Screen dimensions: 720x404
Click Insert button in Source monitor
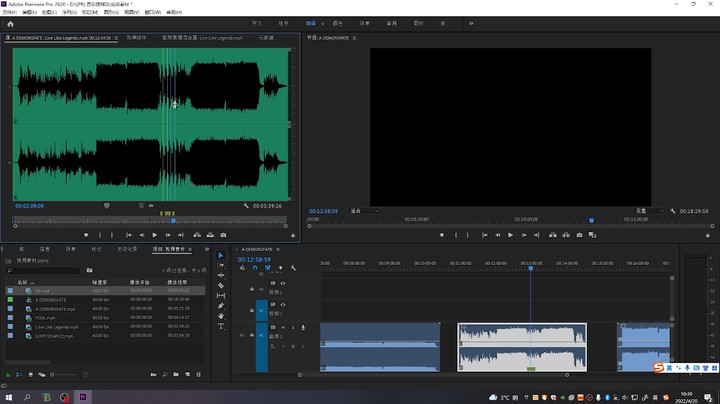197,235
